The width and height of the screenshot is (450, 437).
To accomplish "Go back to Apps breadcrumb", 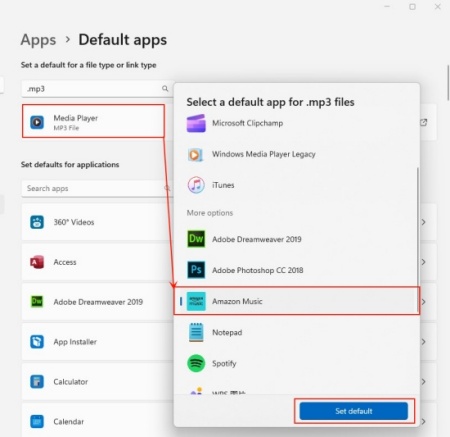I will (38, 40).
